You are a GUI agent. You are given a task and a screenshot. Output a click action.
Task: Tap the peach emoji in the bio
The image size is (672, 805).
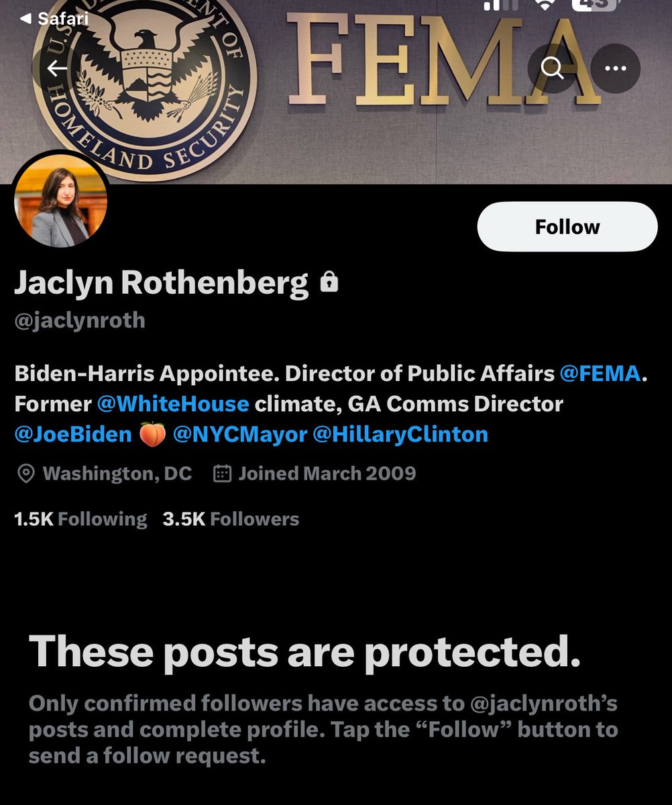pos(152,435)
